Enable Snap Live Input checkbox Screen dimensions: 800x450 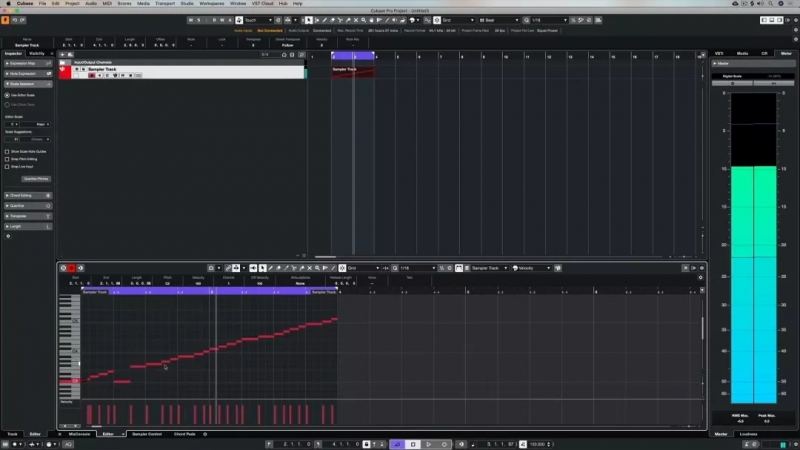click(7, 167)
